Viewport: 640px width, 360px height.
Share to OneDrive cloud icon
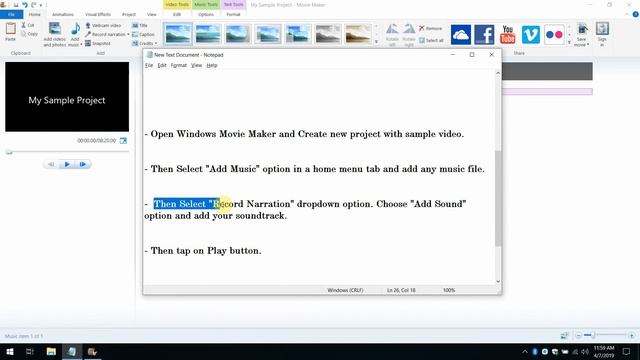(x=461, y=34)
